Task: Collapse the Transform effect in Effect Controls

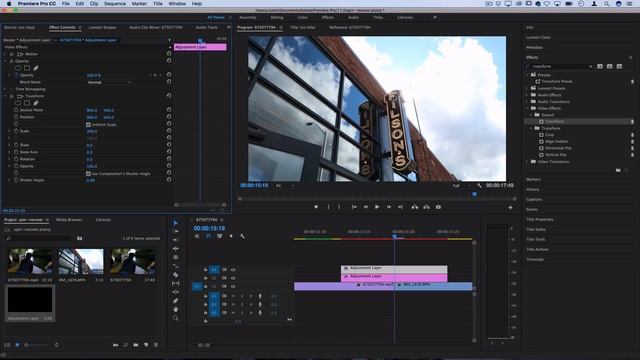Action: pos(5,96)
